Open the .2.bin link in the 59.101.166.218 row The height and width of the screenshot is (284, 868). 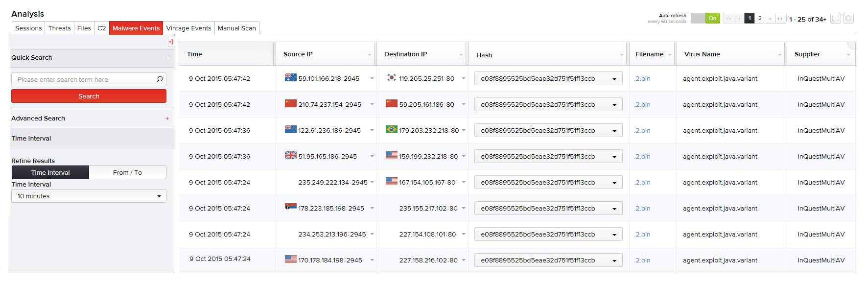pos(642,78)
